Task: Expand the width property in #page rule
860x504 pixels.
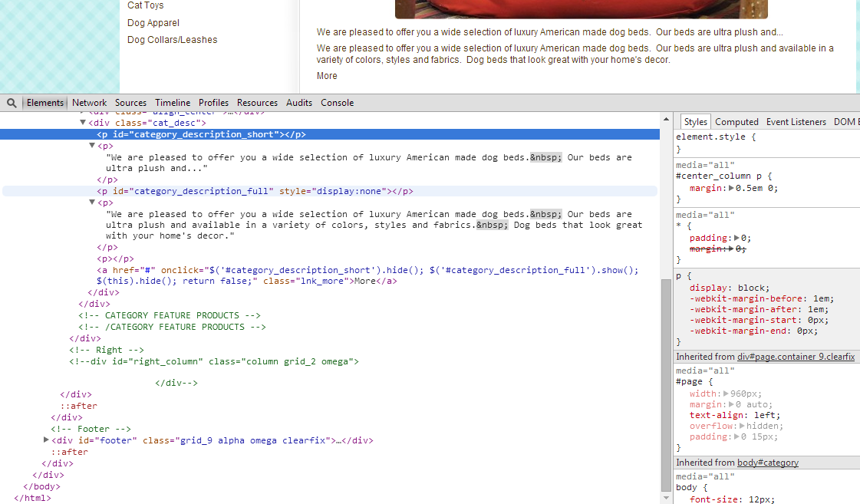Action: point(726,394)
